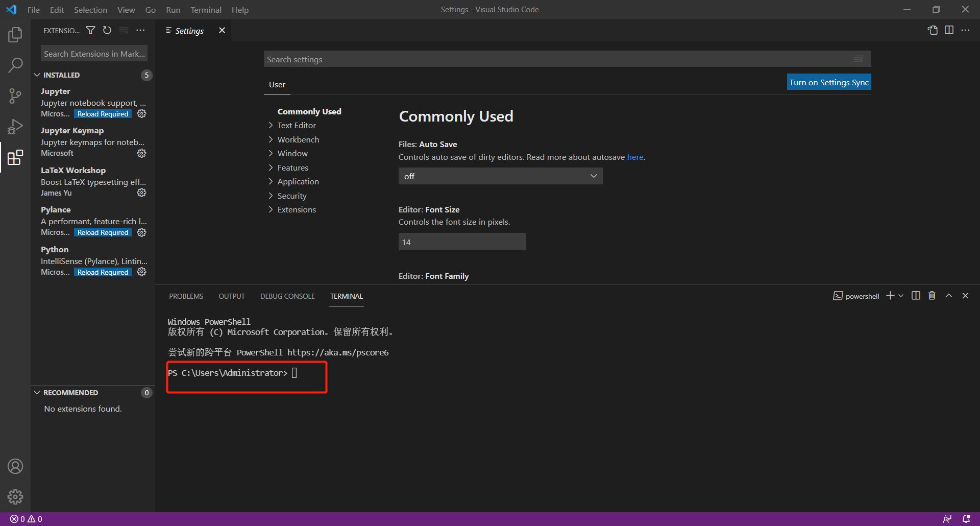The image size is (980, 526).
Task: Open LaTeX Workshop extension entry
Action: point(93,181)
